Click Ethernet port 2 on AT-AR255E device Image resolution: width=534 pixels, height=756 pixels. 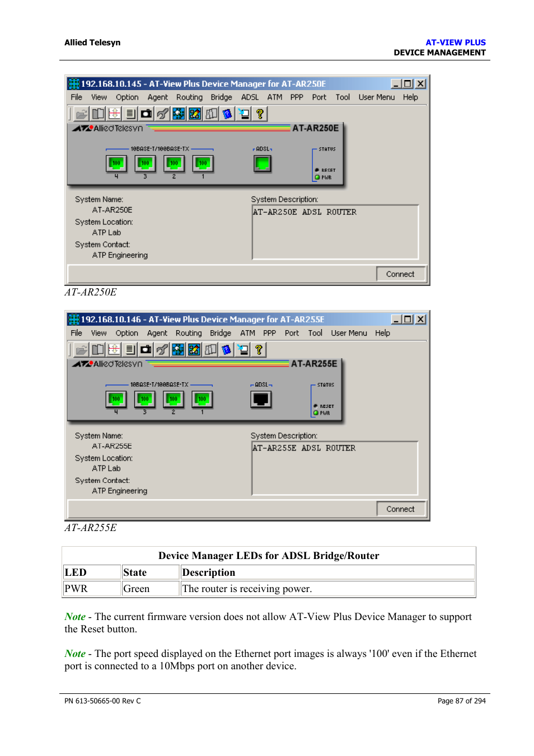(174, 399)
